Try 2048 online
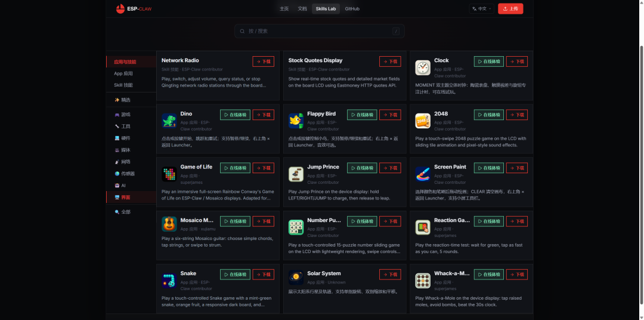Screen dimensions: 644x320 click(489, 115)
